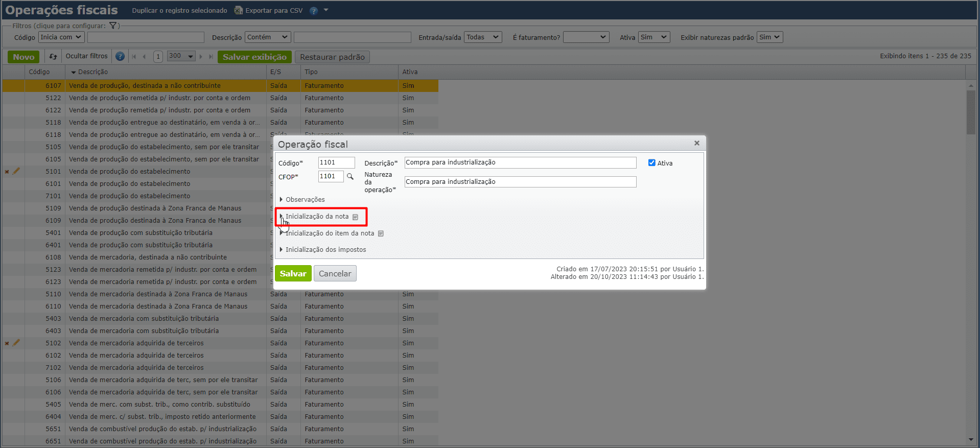The height and width of the screenshot is (448, 980).
Task: Sort by the Código column header
Action: coord(39,72)
